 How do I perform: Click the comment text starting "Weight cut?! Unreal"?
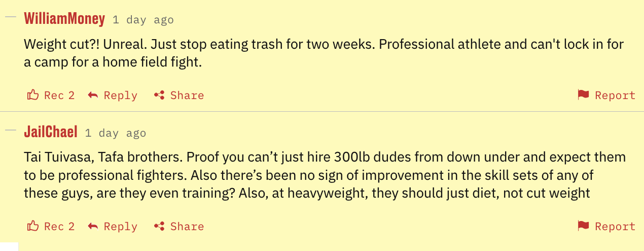(x=324, y=54)
